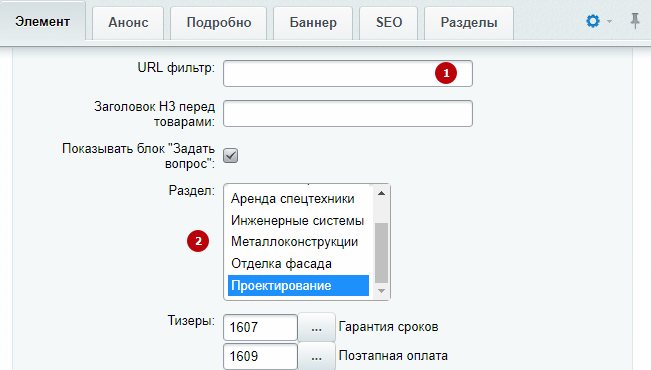Click the Раздел list scroll up arrow

point(381,193)
